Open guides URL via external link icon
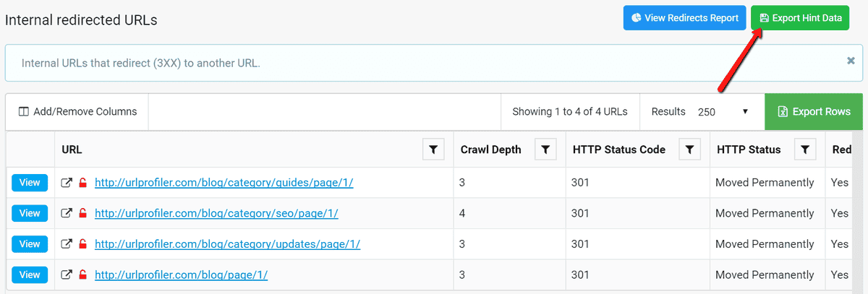The image size is (868, 294). click(67, 183)
